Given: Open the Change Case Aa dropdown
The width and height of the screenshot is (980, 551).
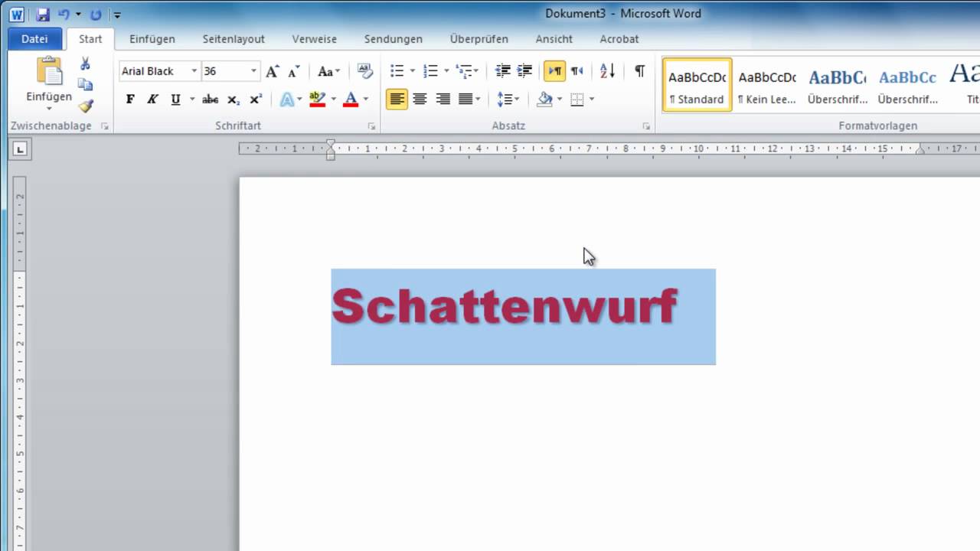Looking at the screenshot, I should (328, 71).
